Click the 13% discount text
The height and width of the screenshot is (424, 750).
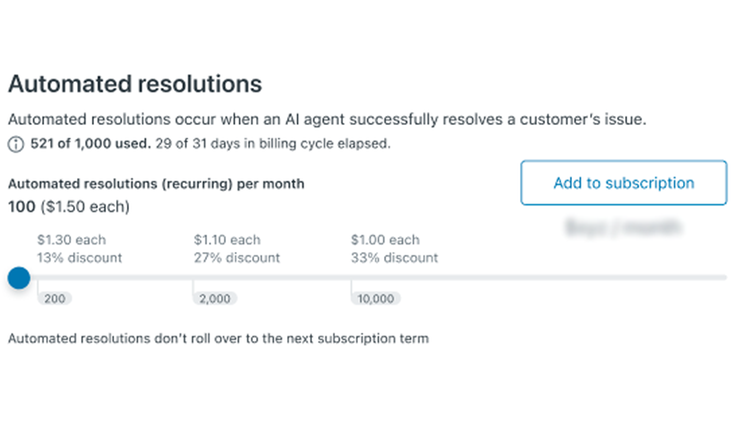79,258
